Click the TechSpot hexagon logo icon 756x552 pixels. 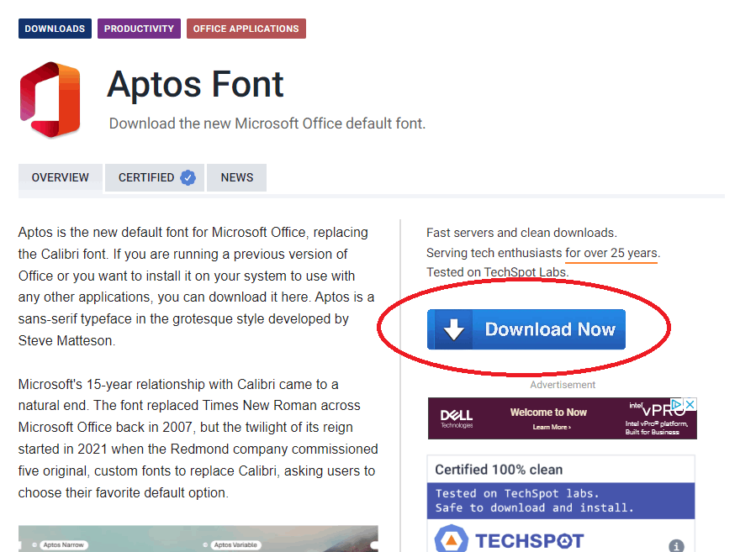click(x=452, y=539)
